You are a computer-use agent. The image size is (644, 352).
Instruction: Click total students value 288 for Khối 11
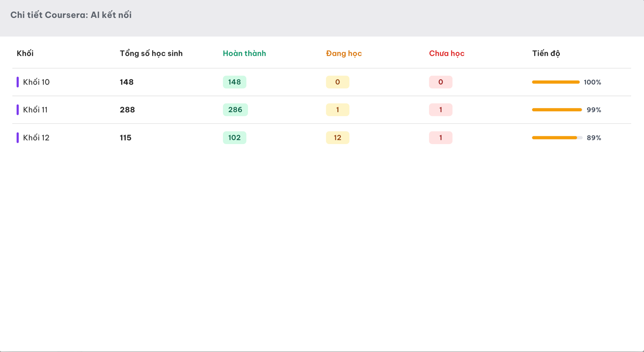127,110
